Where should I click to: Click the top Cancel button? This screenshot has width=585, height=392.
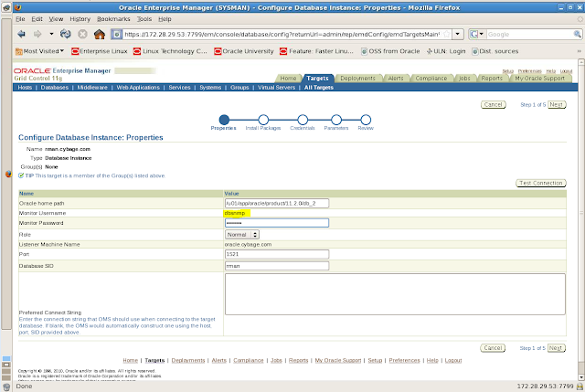tap(493, 105)
